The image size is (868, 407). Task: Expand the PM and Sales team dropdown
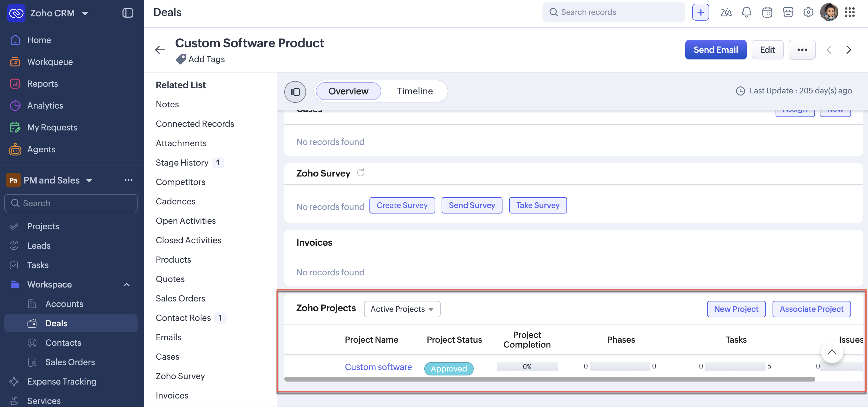[89, 180]
